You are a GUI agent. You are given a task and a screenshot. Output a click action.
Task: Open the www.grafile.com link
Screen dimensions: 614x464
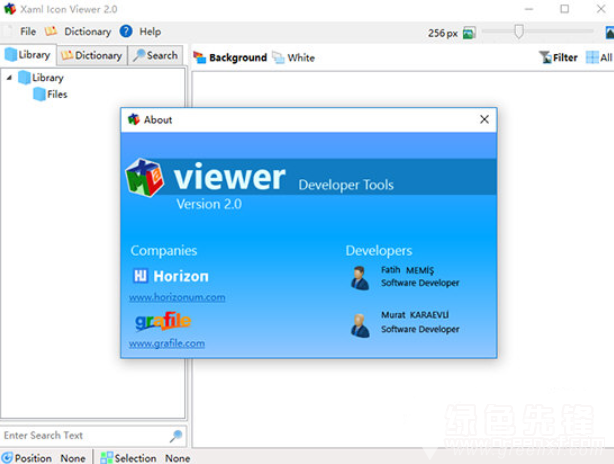click(167, 344)
